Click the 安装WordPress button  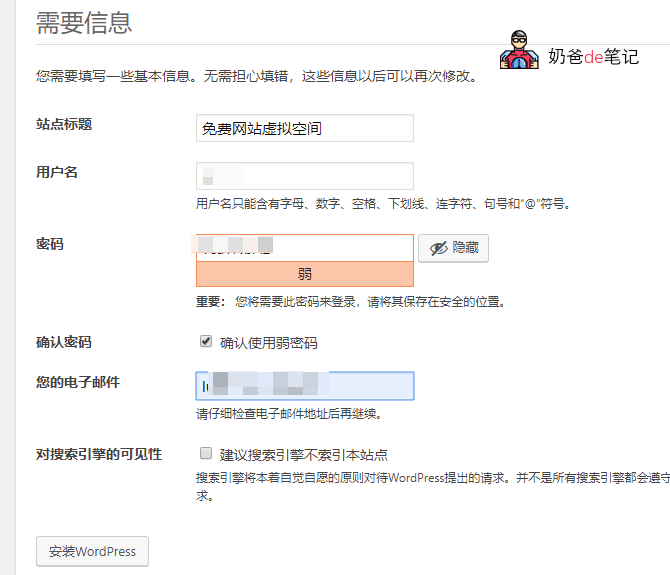(92, 552)
